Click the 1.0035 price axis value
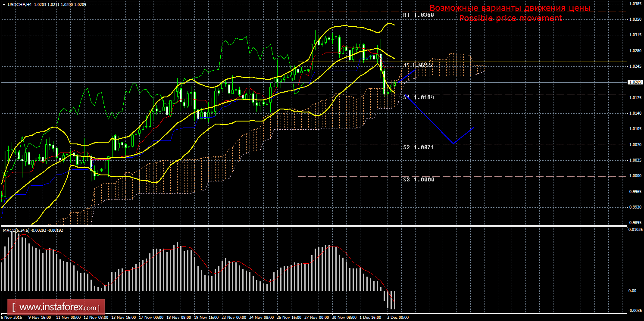The height and width of the screenshot is (321, 644). click(x=635, y=160)
